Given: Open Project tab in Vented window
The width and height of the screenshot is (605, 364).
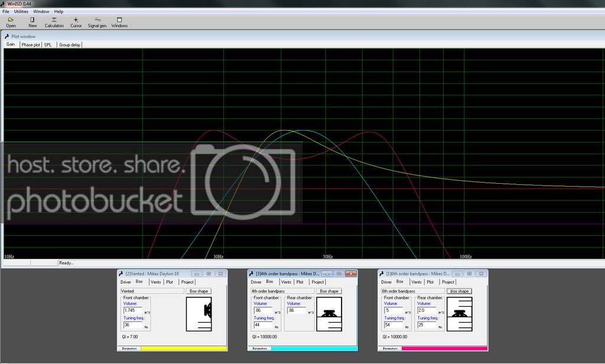Looking at the screenshot, I should click(187, 282).
